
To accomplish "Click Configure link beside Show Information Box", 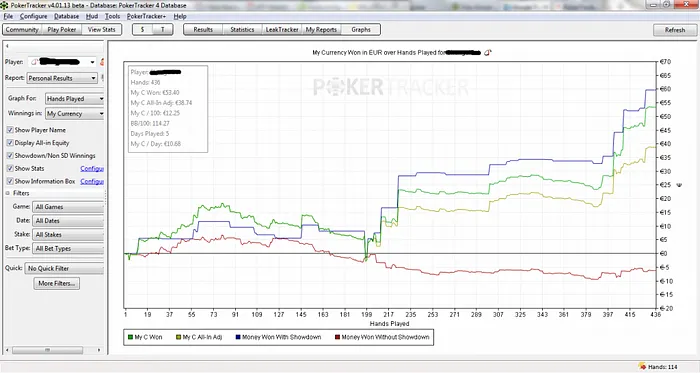I will (x=92, y=182).
